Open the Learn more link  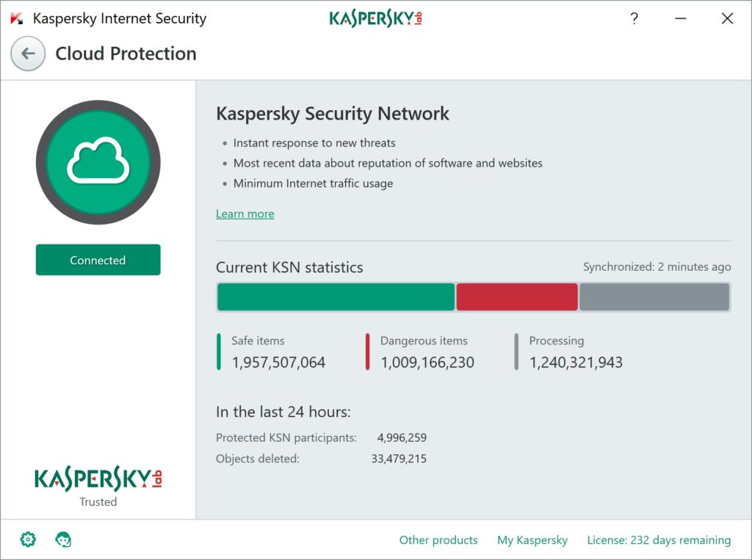(x=245, y=214)
